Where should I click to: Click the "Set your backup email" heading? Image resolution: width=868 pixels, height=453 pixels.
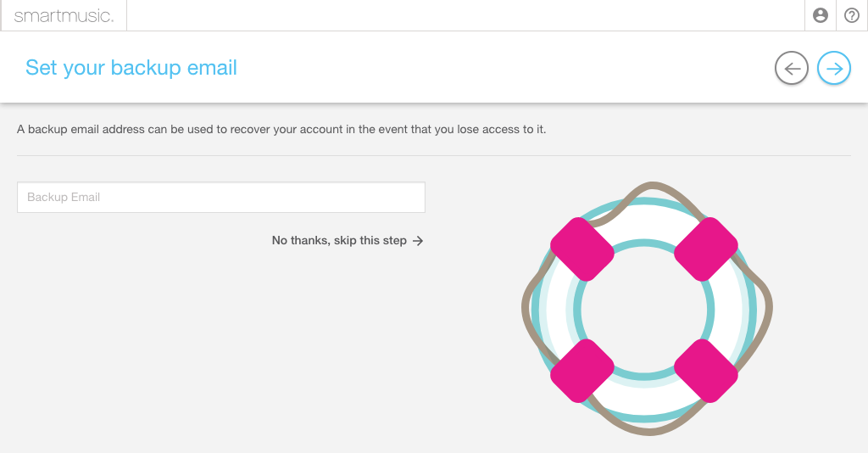131,68
